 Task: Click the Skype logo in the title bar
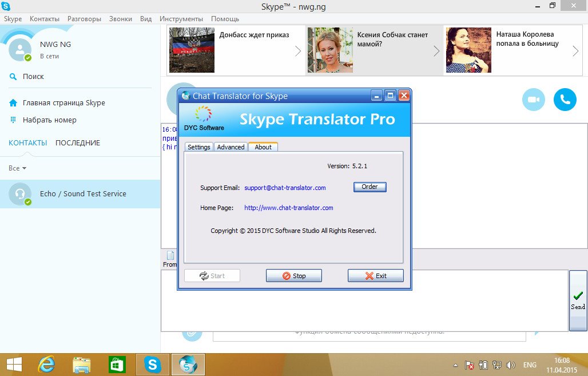pyautogui.click(x=6, y=6)
